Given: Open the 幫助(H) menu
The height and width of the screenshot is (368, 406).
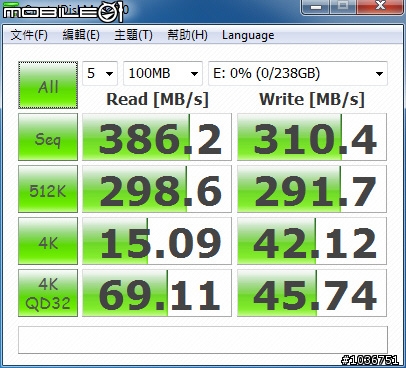Looking at the screenshot, I should [x=187, y=35].
